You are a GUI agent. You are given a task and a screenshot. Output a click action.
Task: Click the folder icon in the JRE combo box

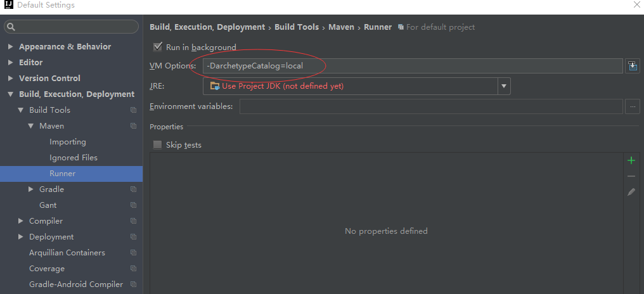[215, 86]
